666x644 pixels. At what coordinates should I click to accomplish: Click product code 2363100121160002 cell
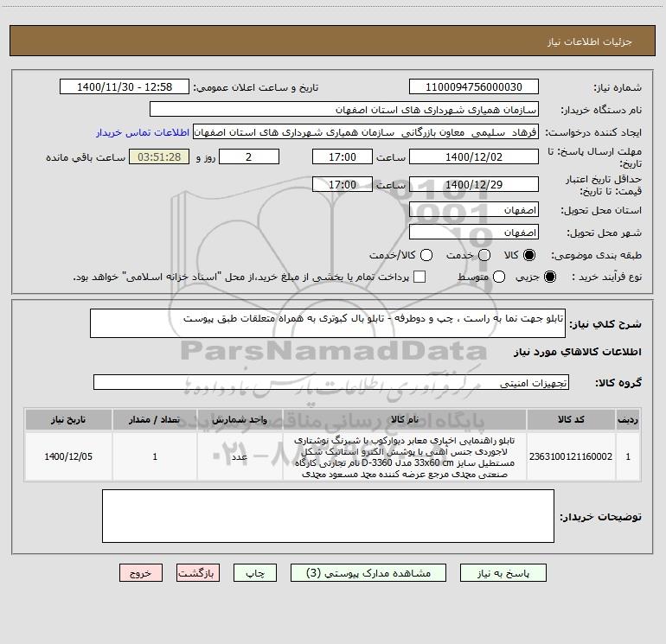[571, 456]
